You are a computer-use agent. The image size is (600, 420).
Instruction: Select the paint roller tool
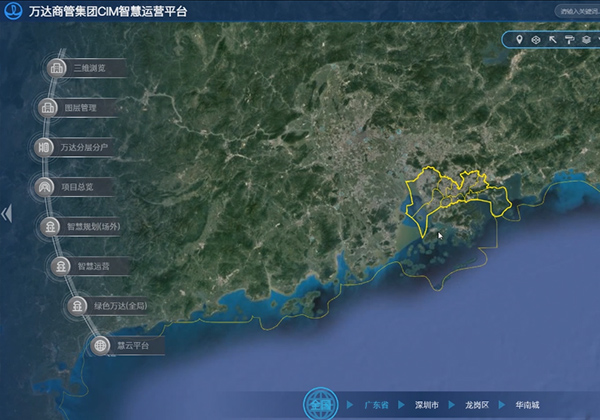(x=569, y=39)
